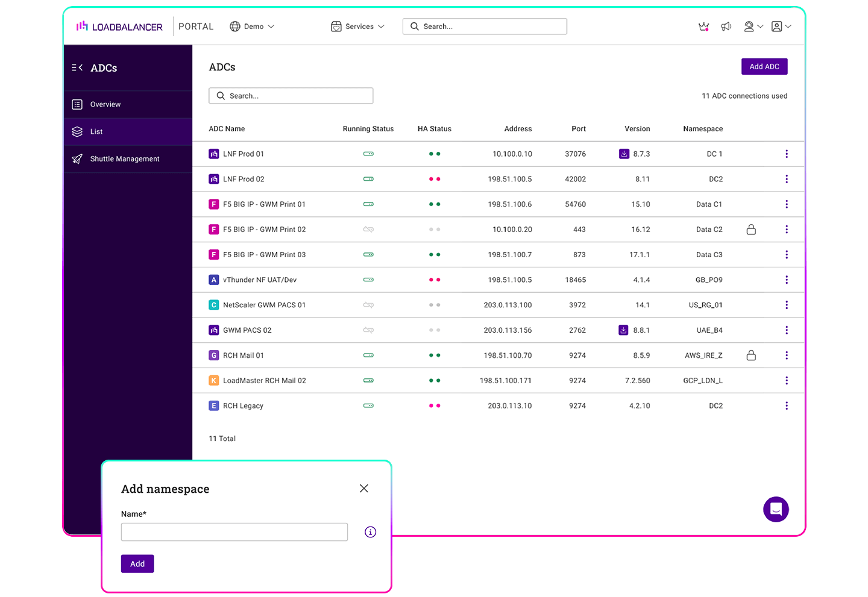Click the namespace Name input field

[234, 532]
